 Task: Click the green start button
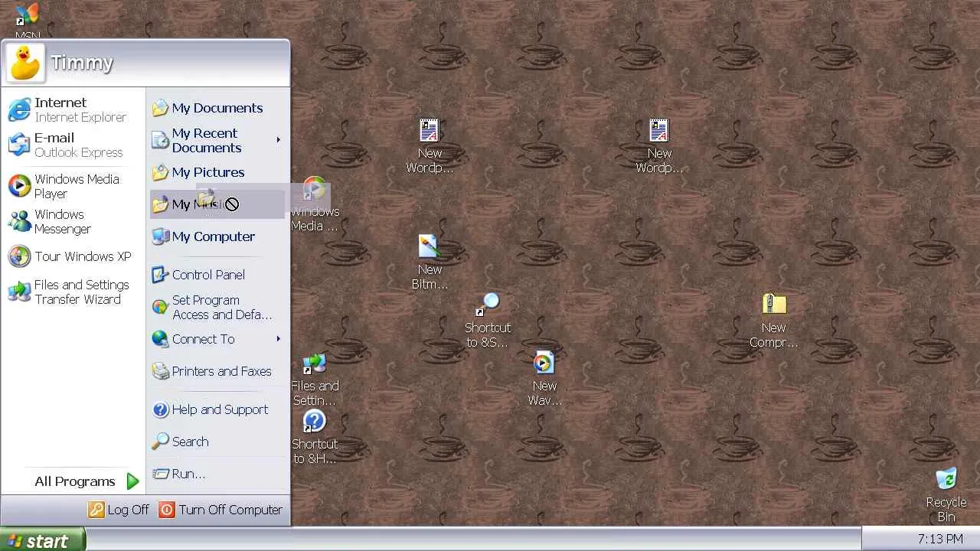[43, 540]
